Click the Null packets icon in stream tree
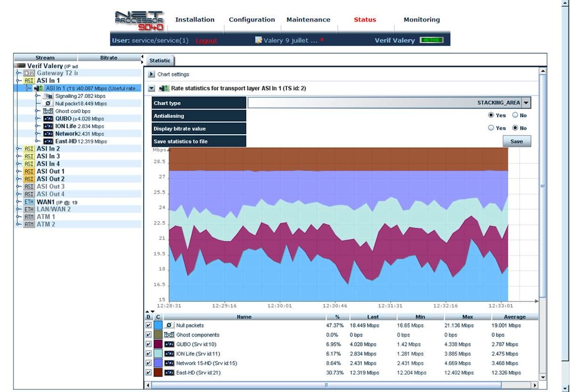This screenshot has height=392, width=570. (x=48, y=104)
